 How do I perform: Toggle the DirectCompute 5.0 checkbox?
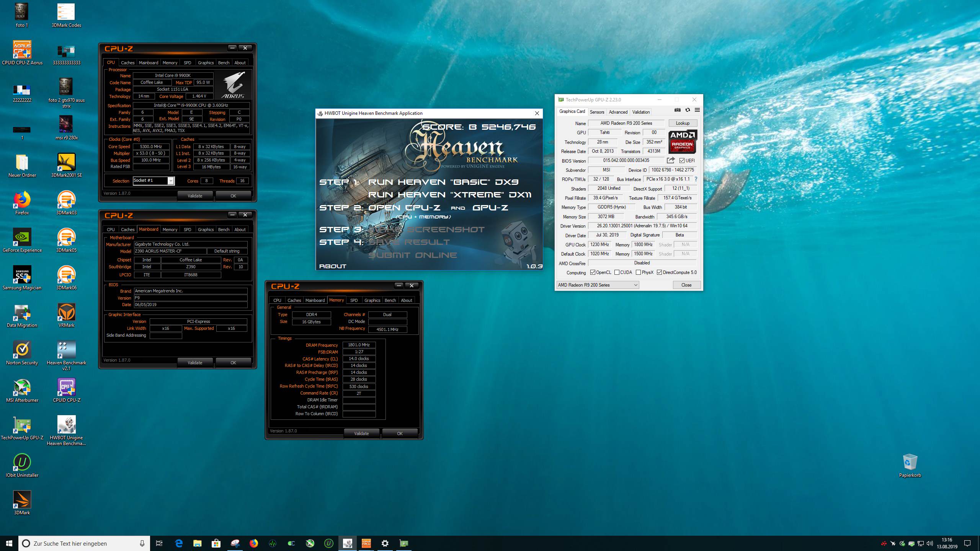(x=659, y=272)
